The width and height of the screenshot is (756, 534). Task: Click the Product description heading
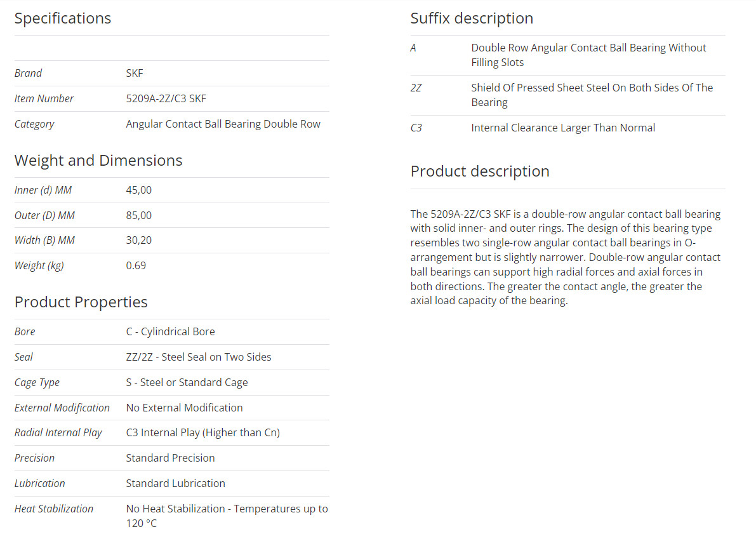click(x=480, y=171)
